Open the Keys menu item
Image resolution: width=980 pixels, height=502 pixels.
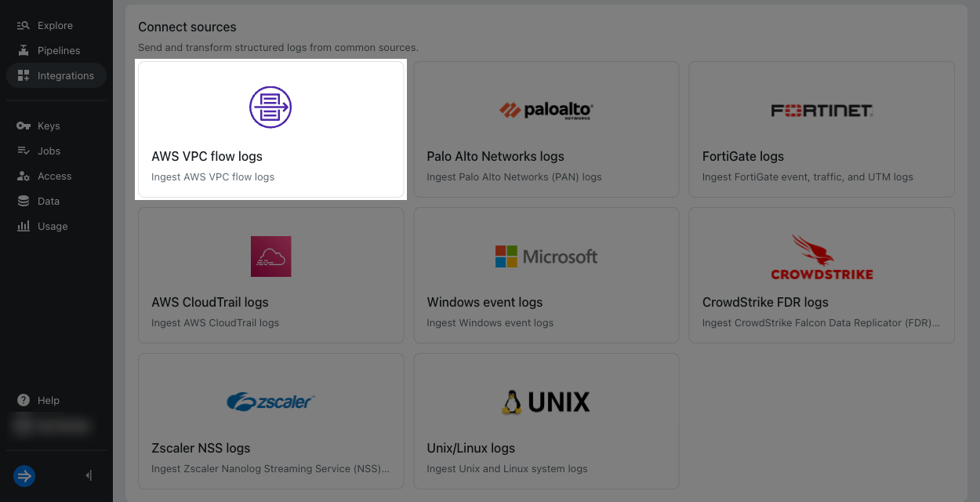[49, 125]
